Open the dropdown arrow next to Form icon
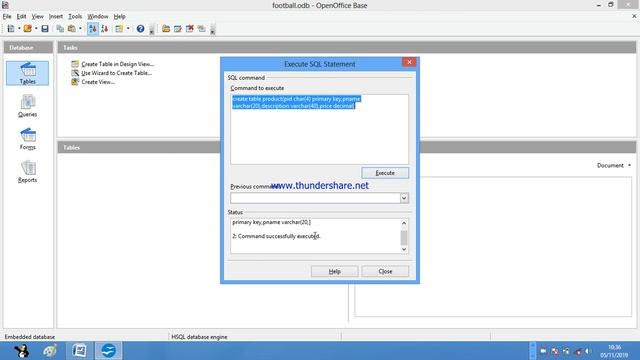Viewport: 640px width, 360px height. tap(128, 29)
